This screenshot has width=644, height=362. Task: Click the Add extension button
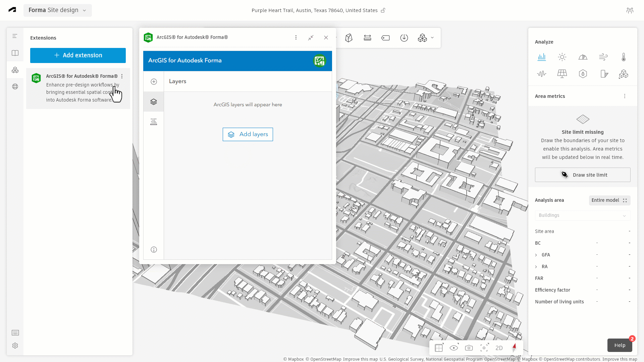78,55
